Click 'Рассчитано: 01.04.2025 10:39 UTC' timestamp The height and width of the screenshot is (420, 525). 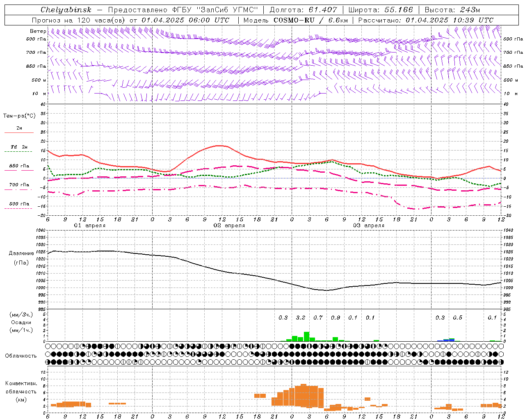point(425,20)
